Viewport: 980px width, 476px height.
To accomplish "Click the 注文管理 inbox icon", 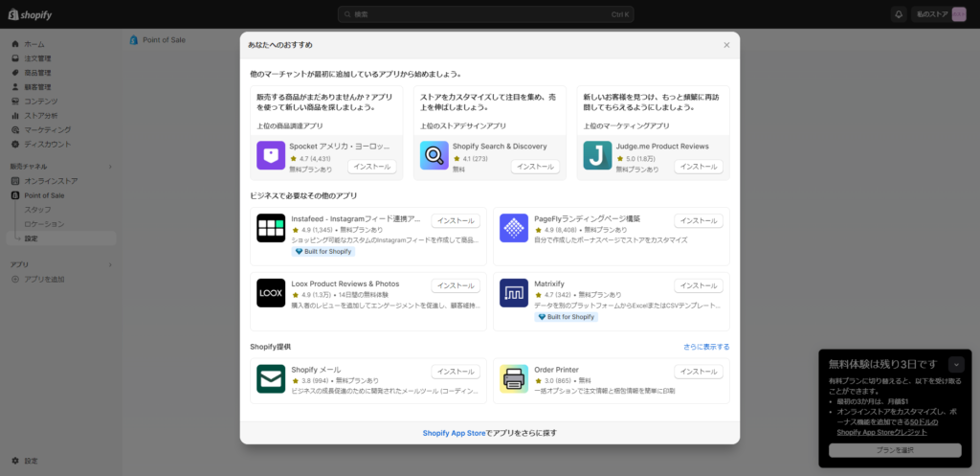I will coord(15,58).
